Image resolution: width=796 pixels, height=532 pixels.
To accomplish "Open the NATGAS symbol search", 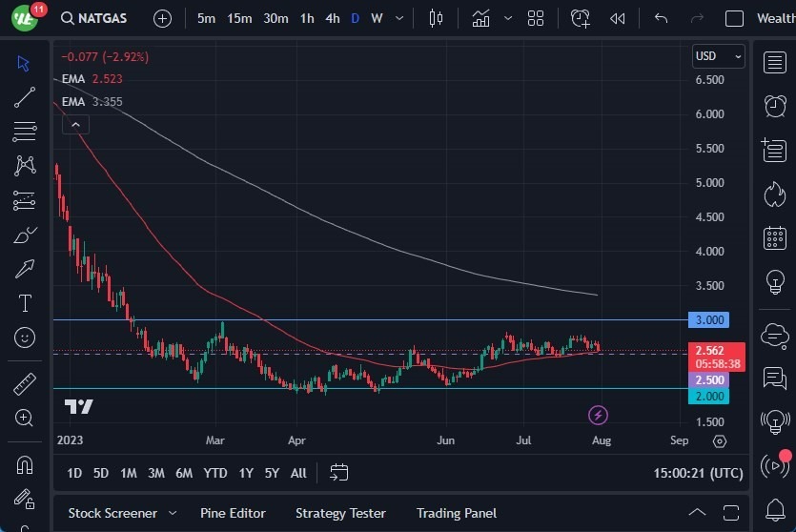I will pos(94,18).
